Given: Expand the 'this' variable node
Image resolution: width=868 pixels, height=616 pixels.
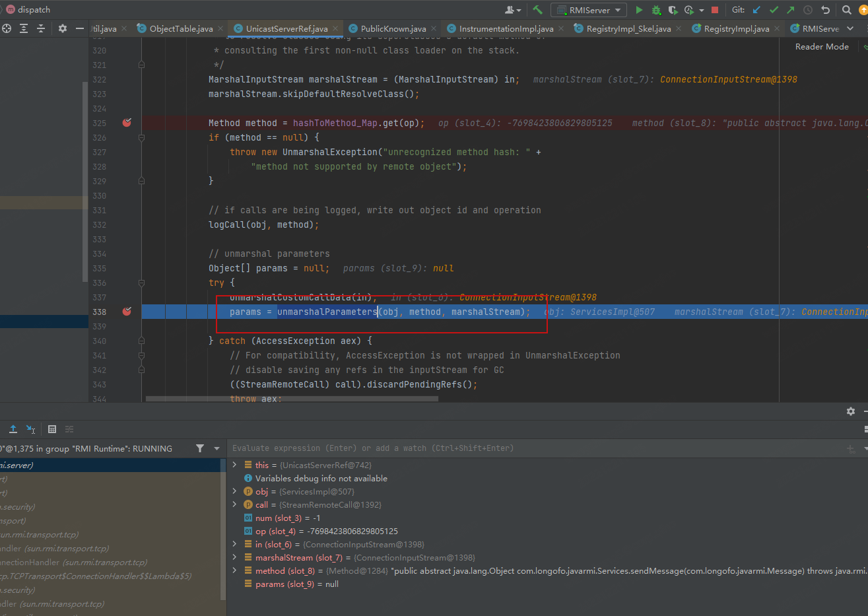Looking at the screenshot, I should click(234, 465).
